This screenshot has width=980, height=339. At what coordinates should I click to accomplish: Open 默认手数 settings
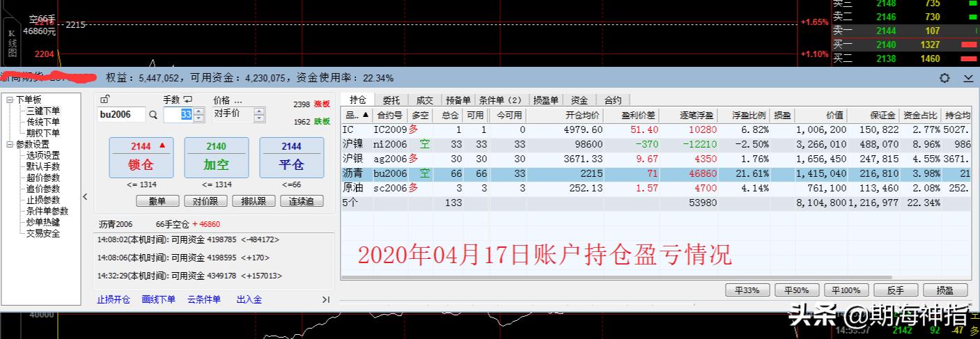[x=43, y=166]
